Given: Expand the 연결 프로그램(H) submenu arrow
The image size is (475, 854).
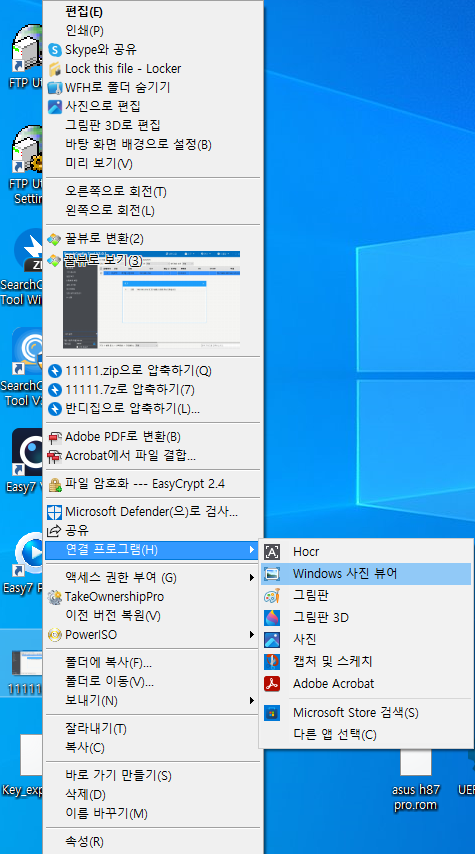Looking at the screenshot, I should click(252, 550).
